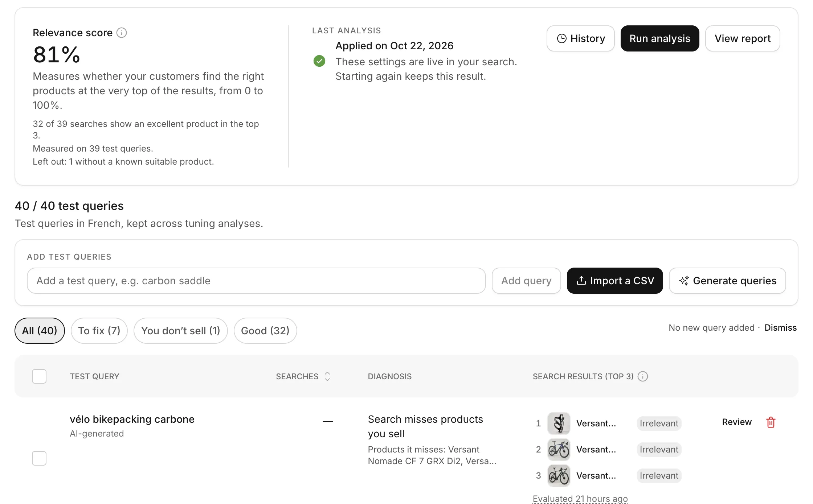The width and height of the screenshot is (813, 504).
Task: Click the Irrelevant badge on result 1
Action: (659, 423)
